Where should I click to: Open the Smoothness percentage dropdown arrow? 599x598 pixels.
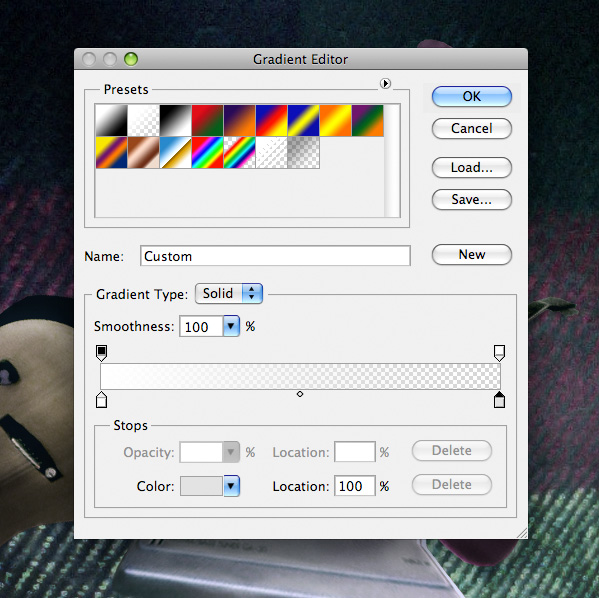pyautogui.click(x=232, y=326)
